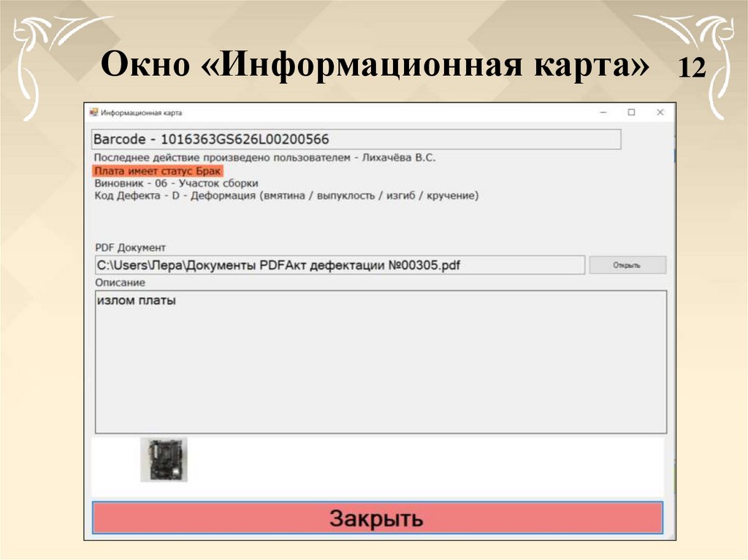The width and height of the screenshot is (748, 560).
Task: Click the slide heading 'Окно «Информационная карта»'
Action: (375, 64)
